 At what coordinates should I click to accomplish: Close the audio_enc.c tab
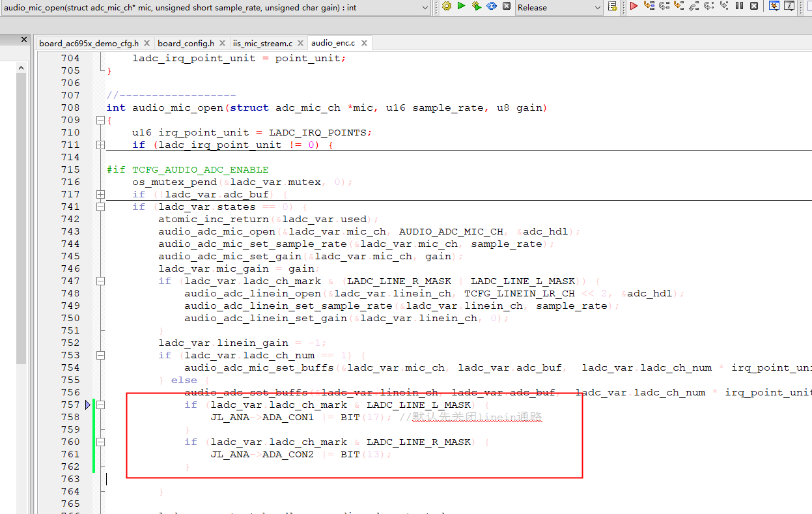coord(364,43)
